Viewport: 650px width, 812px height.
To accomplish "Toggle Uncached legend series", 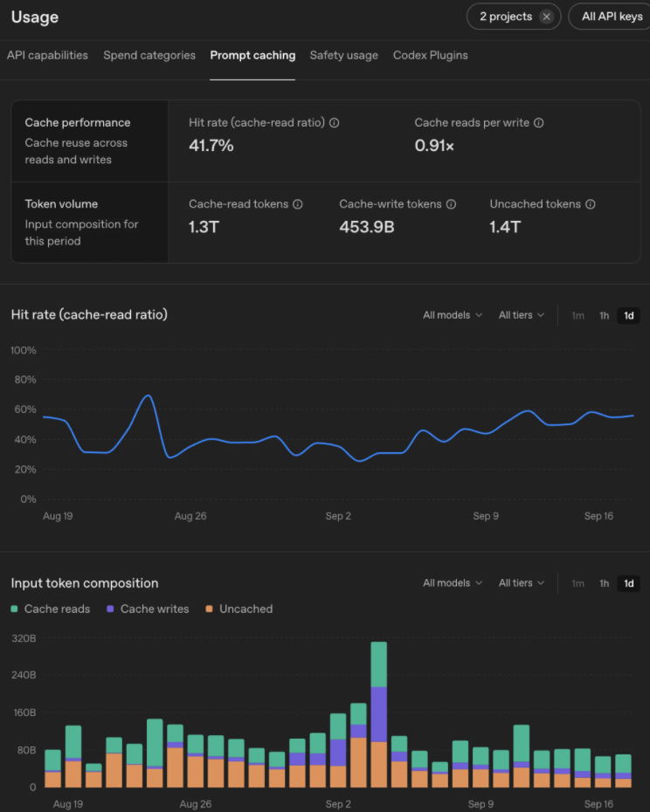I will point(239,609).
